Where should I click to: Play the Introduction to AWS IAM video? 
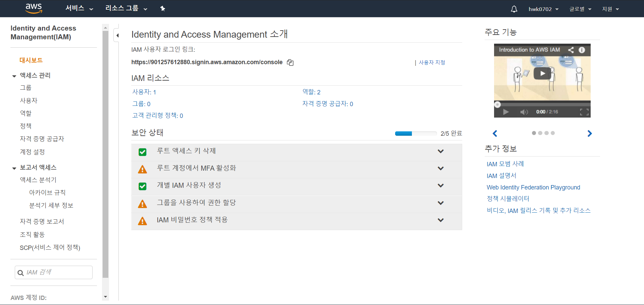tap(542, 74)
